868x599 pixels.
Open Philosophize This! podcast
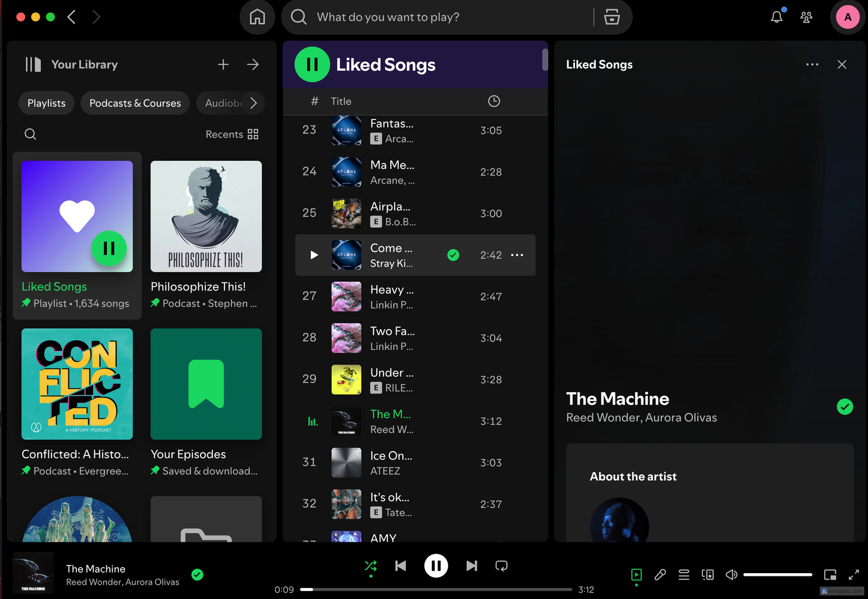pyautogui.click(x=206, y=235)
